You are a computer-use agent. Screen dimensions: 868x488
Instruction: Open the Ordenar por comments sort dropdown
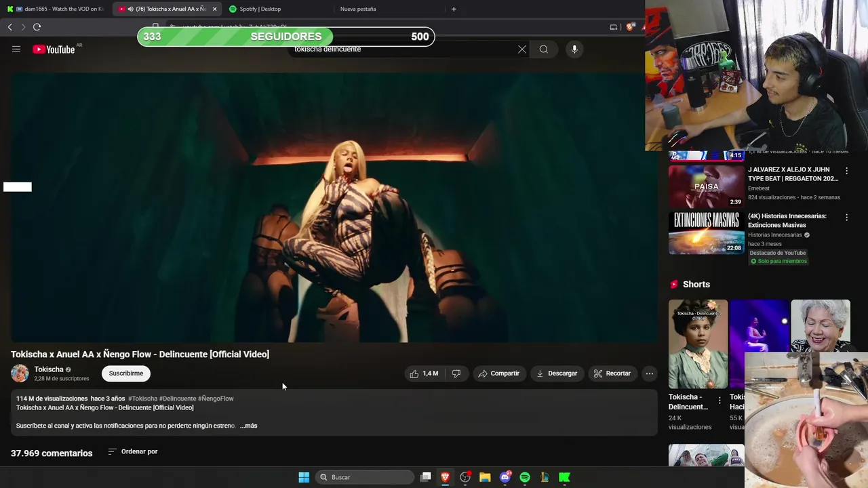point(133,451)
